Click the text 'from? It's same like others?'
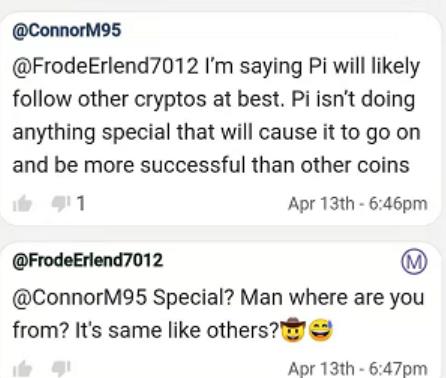The width and height of the screenshot is (446, 378). (x=145, y=330)
